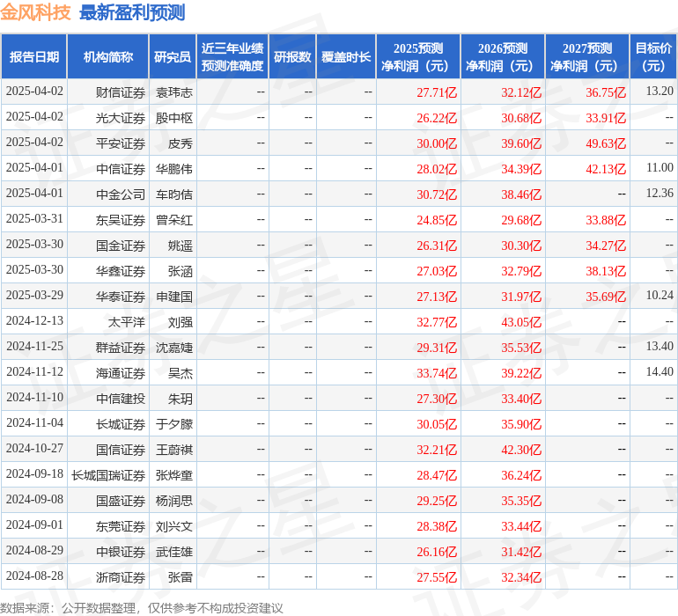
Task: Click the 近三年业绩预测准确度 column header
Action: point(232,57)
